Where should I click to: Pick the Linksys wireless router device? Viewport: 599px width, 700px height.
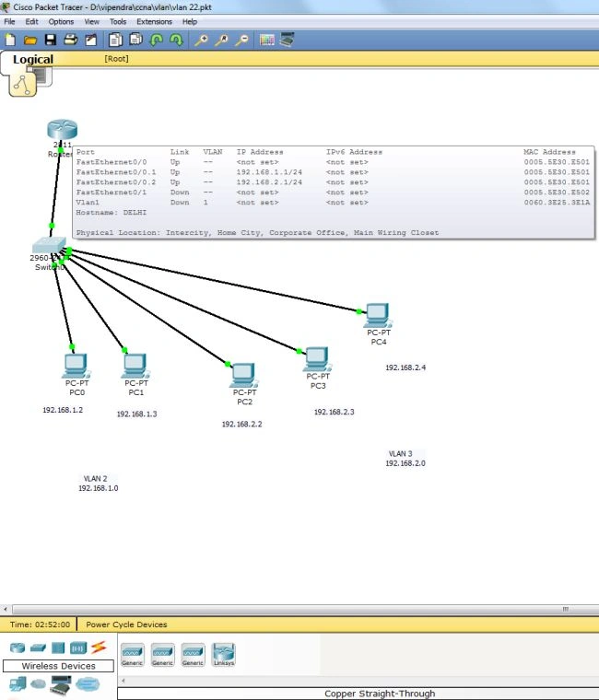(x=223, y=655)
